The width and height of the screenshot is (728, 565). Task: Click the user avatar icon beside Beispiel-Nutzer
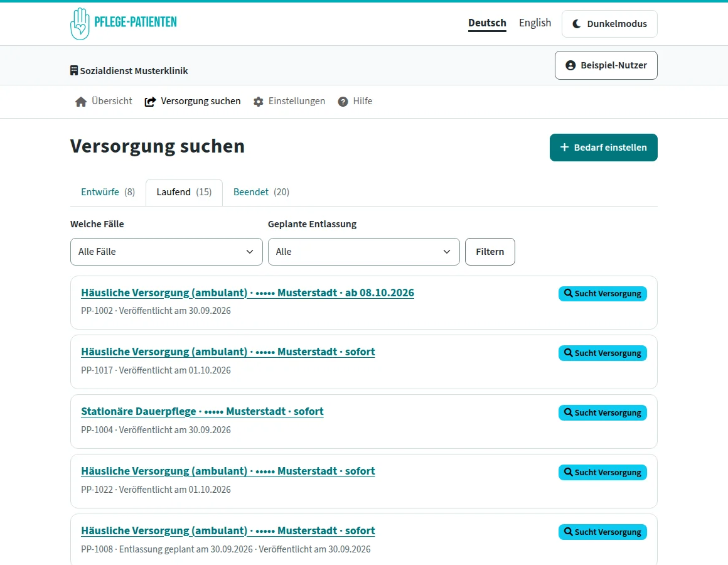click(570, 65)
